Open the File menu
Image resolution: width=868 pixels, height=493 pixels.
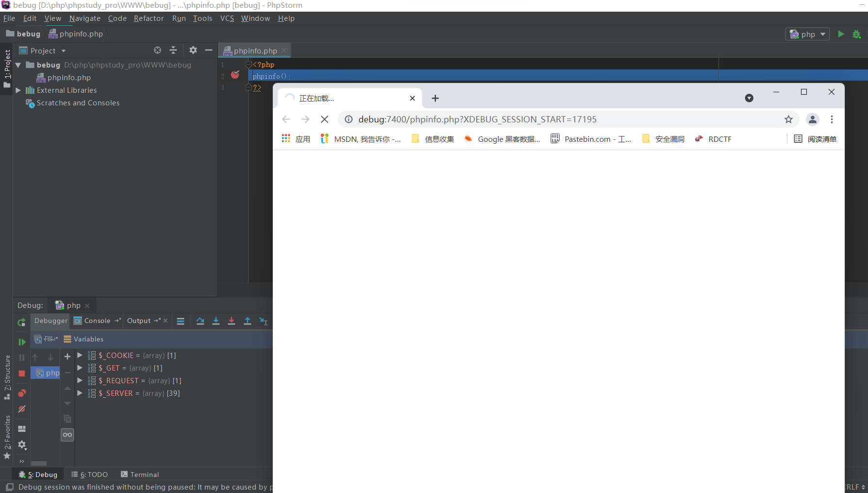[9, 18]
